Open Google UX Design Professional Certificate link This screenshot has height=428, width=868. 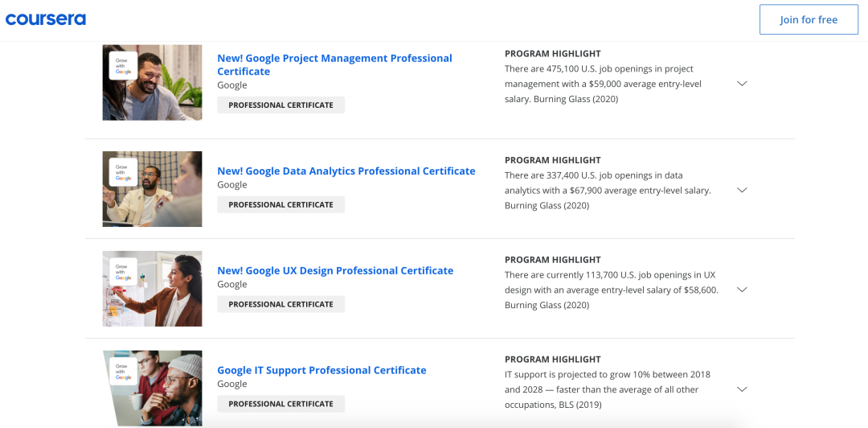click(x=335, y=271)
